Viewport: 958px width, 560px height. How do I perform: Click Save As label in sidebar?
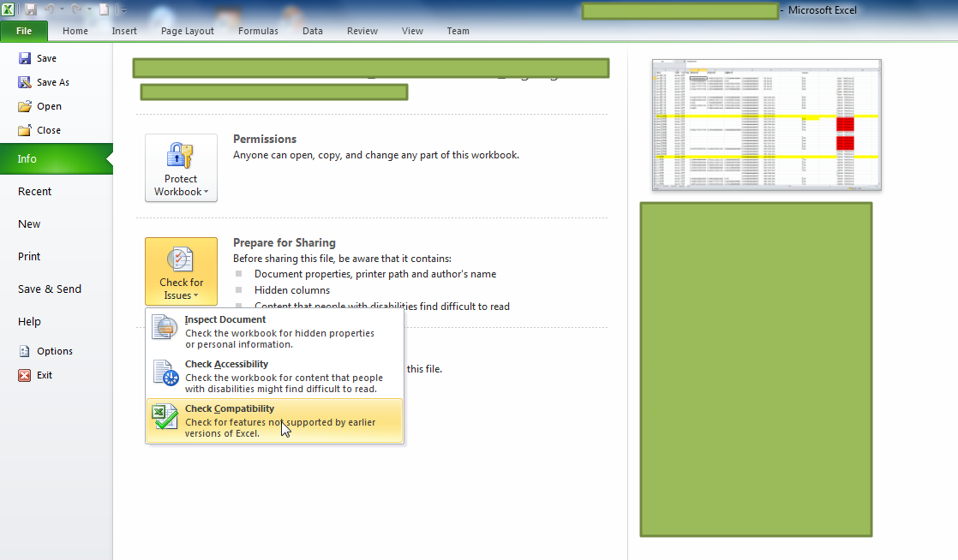tap(53, 82)
